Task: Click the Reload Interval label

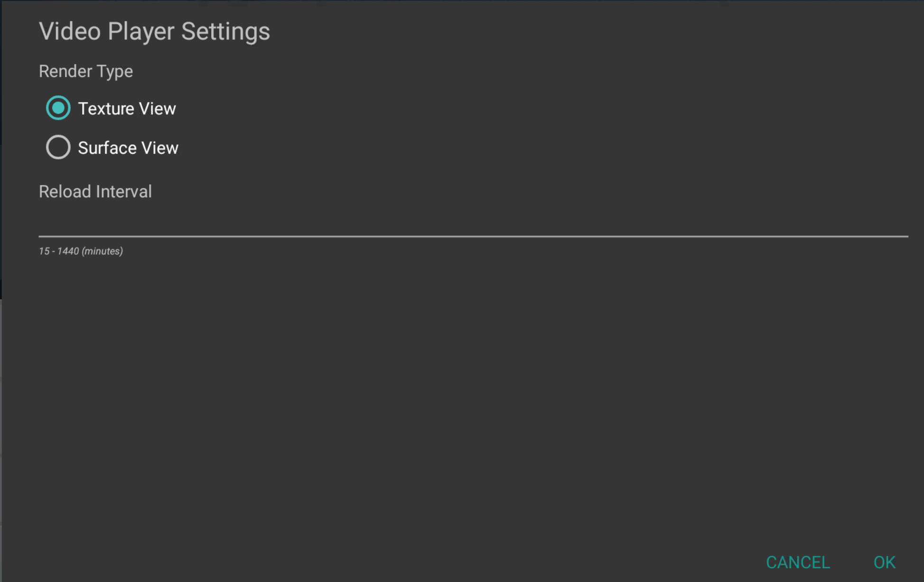Action: (95, 192)
